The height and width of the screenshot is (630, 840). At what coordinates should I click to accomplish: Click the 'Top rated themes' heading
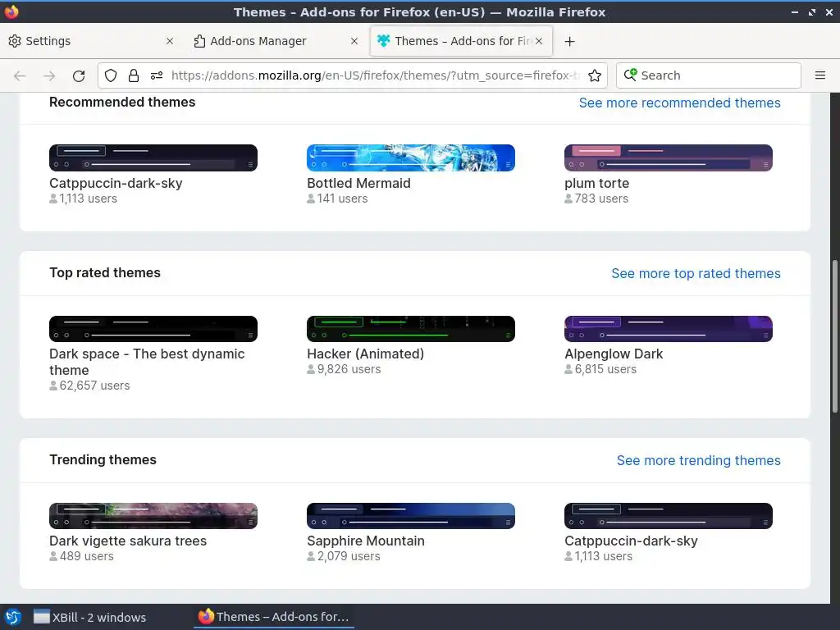(x=105, y=272)
